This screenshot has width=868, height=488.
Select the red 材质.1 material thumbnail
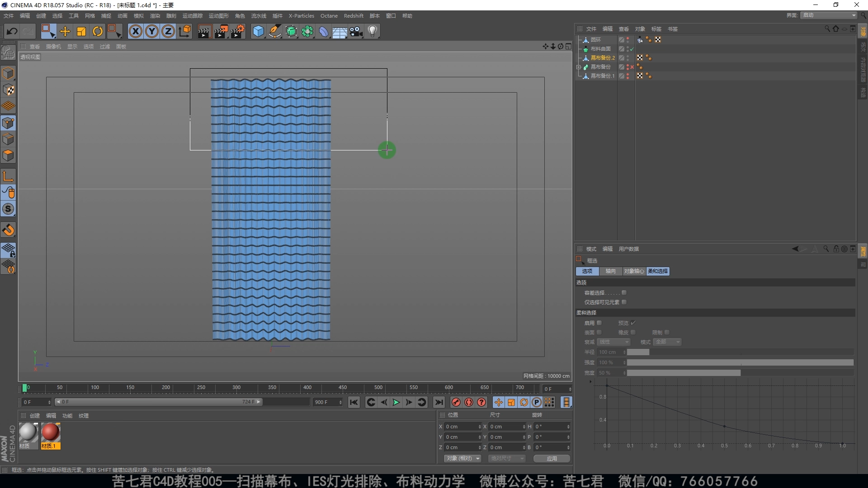[x=50, y=433]
